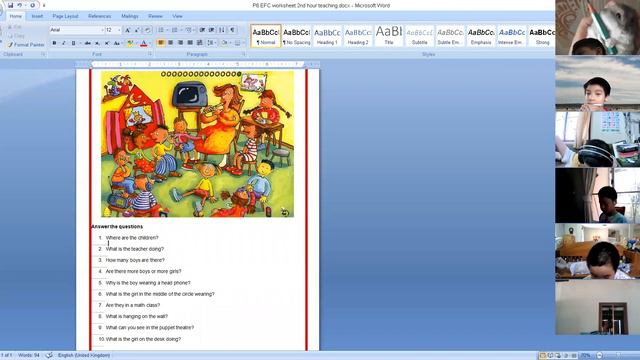This screenshot has height=360, width=640.
Task: Apply the red font colour button
Action: click(143, 43)
